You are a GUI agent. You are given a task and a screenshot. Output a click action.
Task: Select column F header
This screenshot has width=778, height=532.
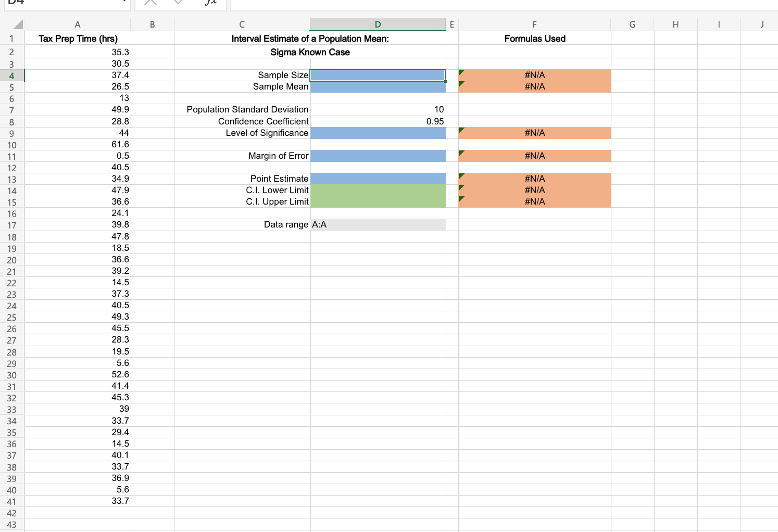click(535, 24)
